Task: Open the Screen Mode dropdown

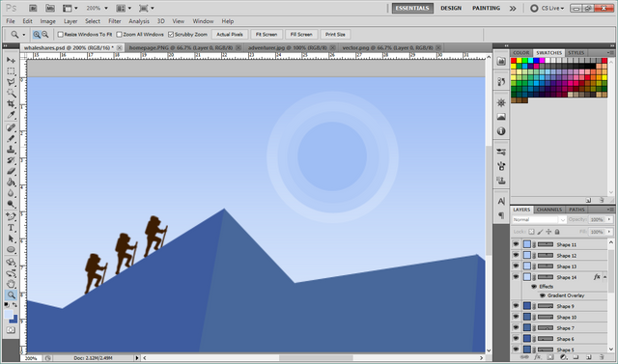Action: coord(146,8)
